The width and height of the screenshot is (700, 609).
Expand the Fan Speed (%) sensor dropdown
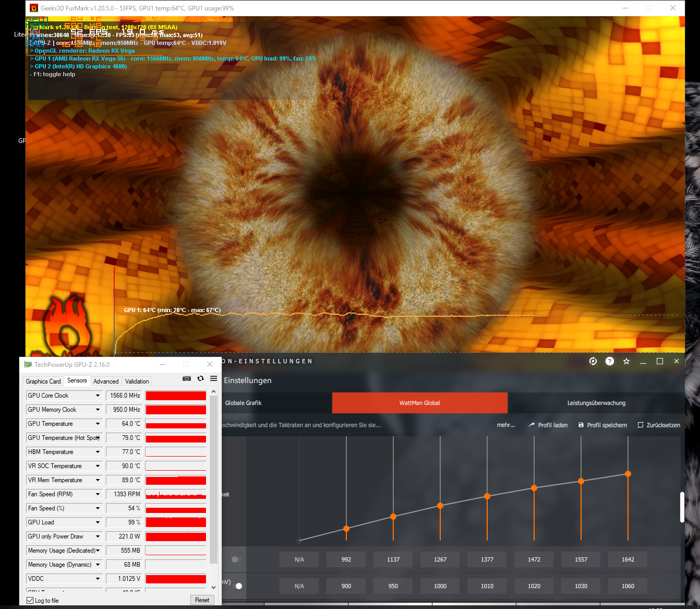pos(98,508)
